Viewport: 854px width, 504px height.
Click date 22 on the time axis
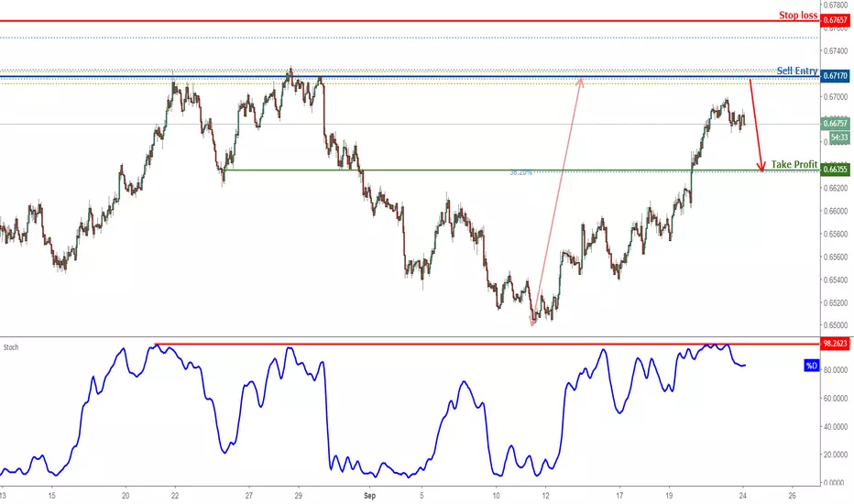click(x=175, y=496)
